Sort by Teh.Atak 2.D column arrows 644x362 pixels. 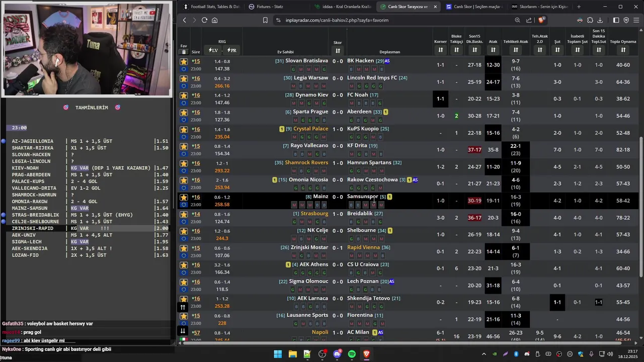(540, 50)
